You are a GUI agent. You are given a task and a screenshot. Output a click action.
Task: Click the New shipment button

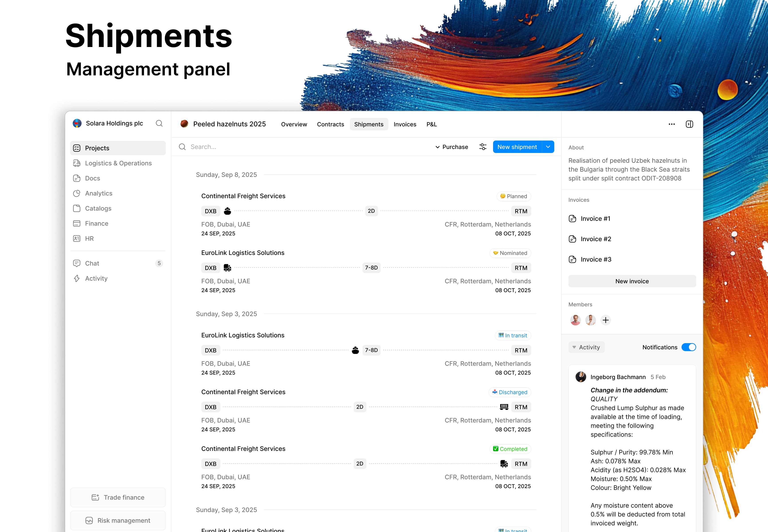pyautogui.click(x=517, y=147)
